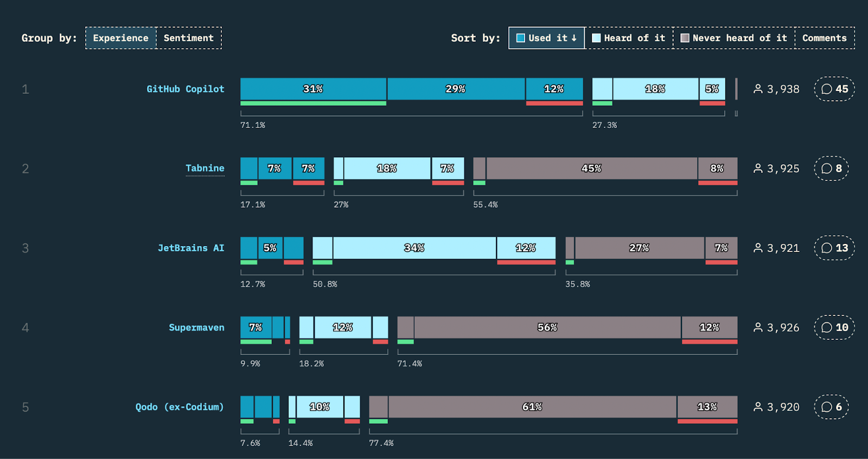868x459 pixels.
Task: Click GitHub Copilot's 71.1% total label
Action: click(x=253, y=125)
